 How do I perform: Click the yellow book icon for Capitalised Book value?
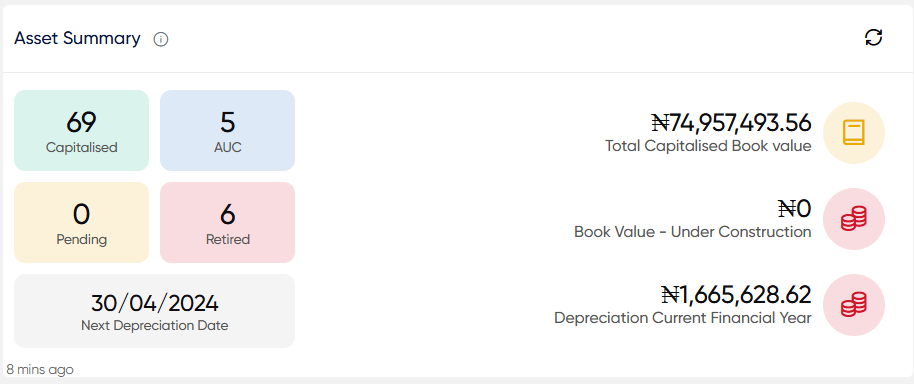[853, 133]
